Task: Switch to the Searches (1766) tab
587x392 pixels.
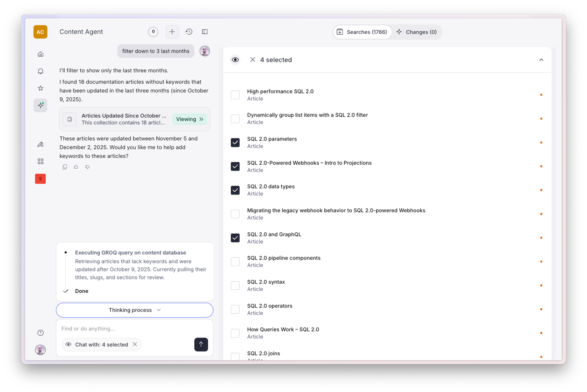Action: point(362,32)
